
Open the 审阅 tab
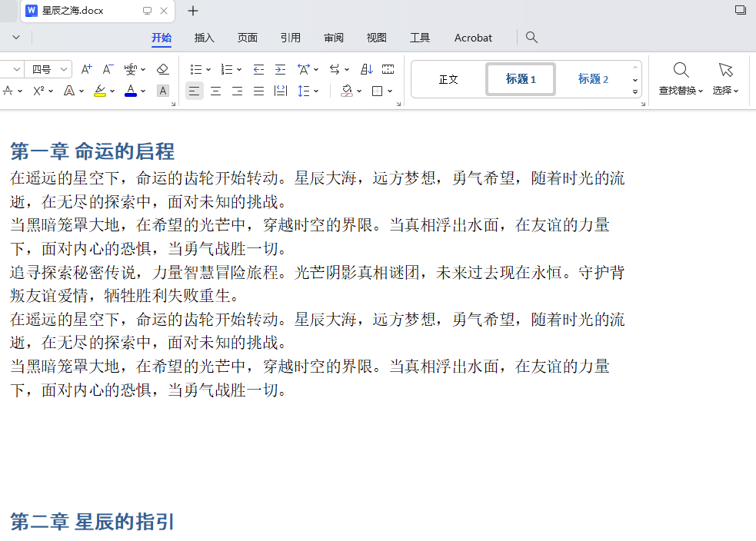[x=334, y=38]
